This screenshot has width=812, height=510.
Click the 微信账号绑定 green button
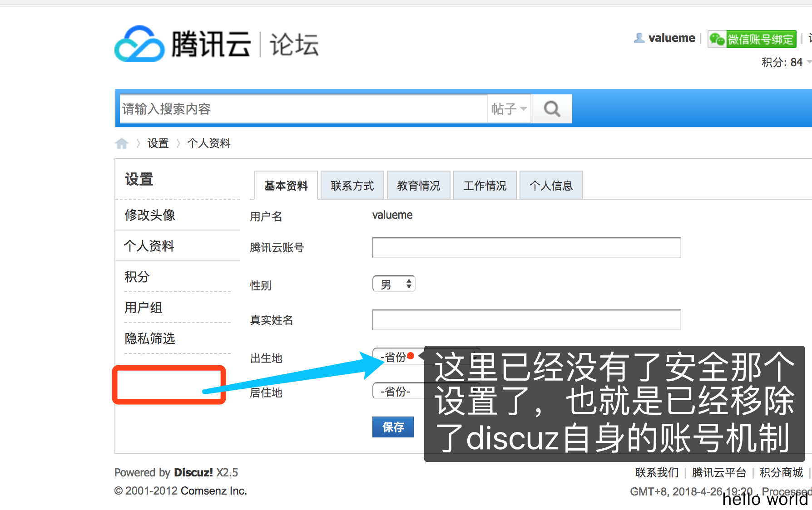click(x=752, y=39)
